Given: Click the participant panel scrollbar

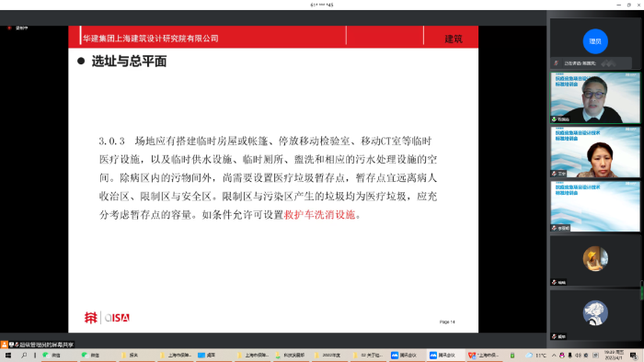Looking at the screenshot, I should (x=642, y=289).
